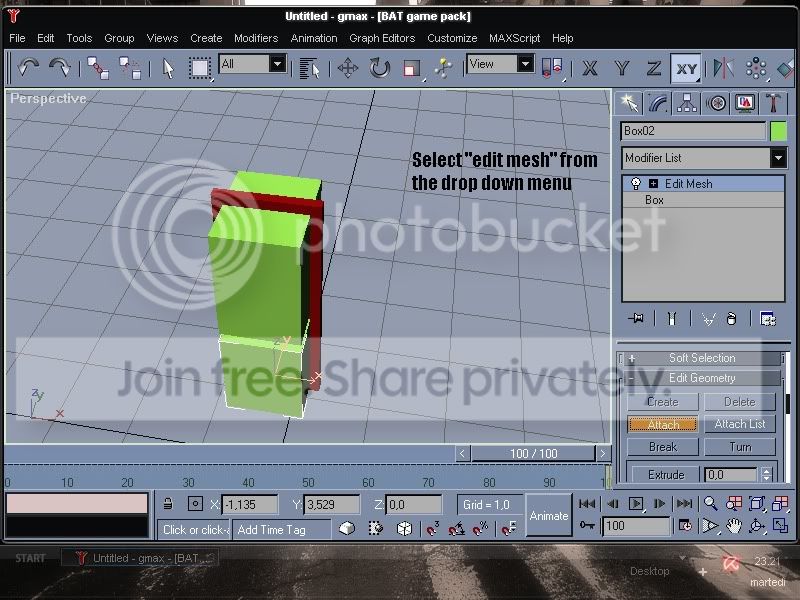Open the Customize menu

point(452,38)
